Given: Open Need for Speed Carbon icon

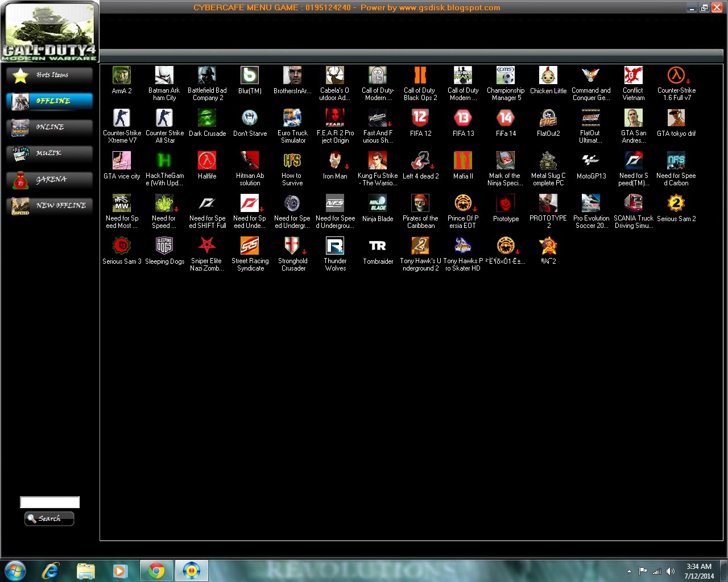Looking at the screenshot, I should click(676, 160).
